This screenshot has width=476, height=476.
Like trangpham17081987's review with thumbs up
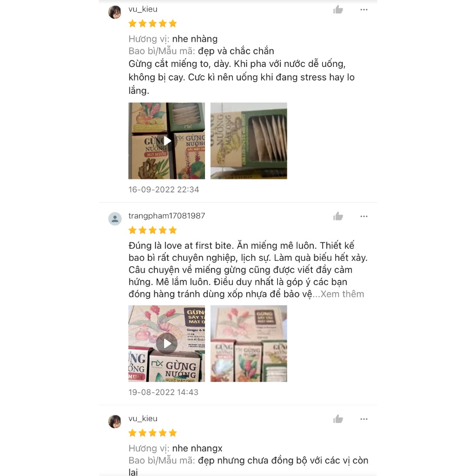click(338, 217)
